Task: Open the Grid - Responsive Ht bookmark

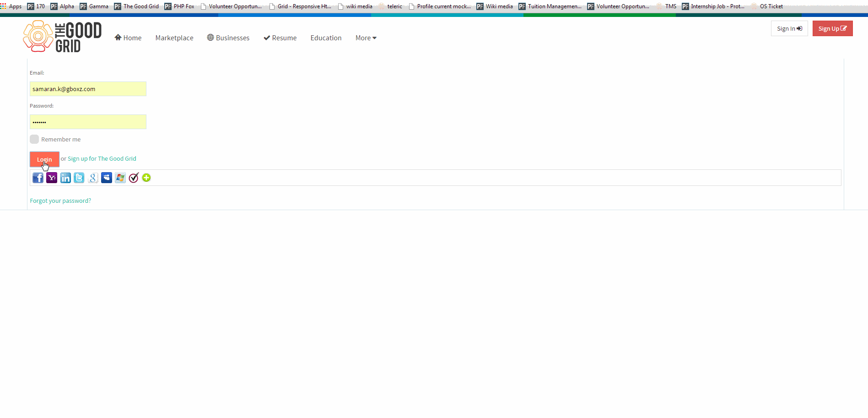Action: coord(300,6)
